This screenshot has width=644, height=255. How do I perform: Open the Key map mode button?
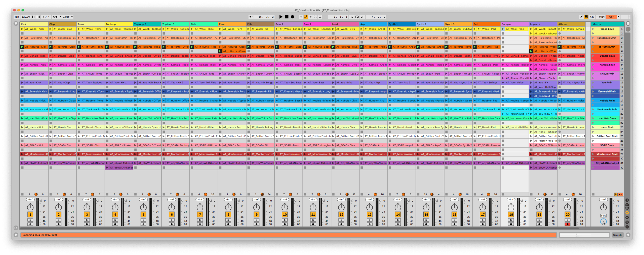(x=592, y=17)
